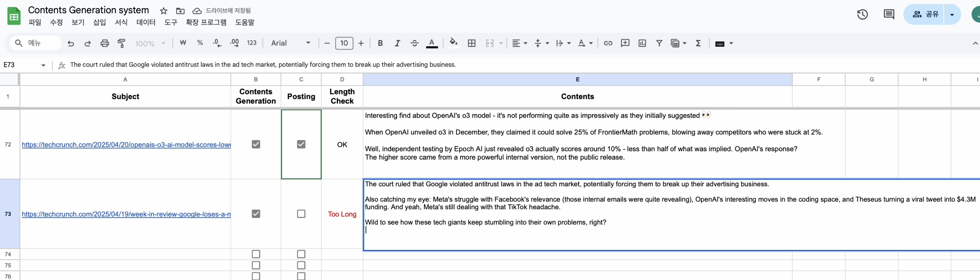Select the Paint format tool
Image resolution: width=980 pixels, height=280 pixels.
[121, 43]
